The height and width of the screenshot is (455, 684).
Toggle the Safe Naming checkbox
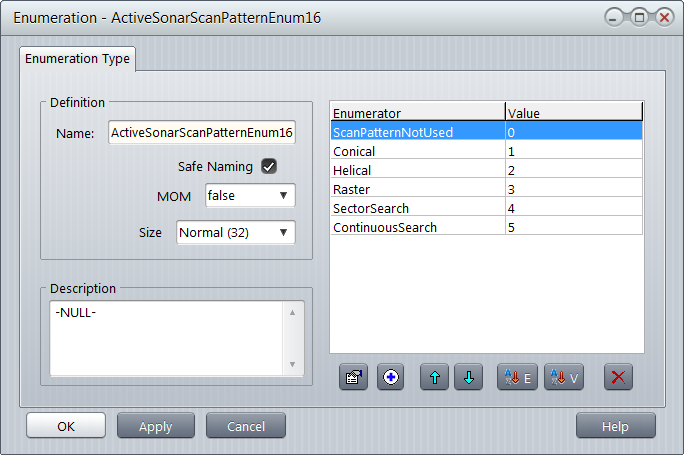[x=268, y=166]
